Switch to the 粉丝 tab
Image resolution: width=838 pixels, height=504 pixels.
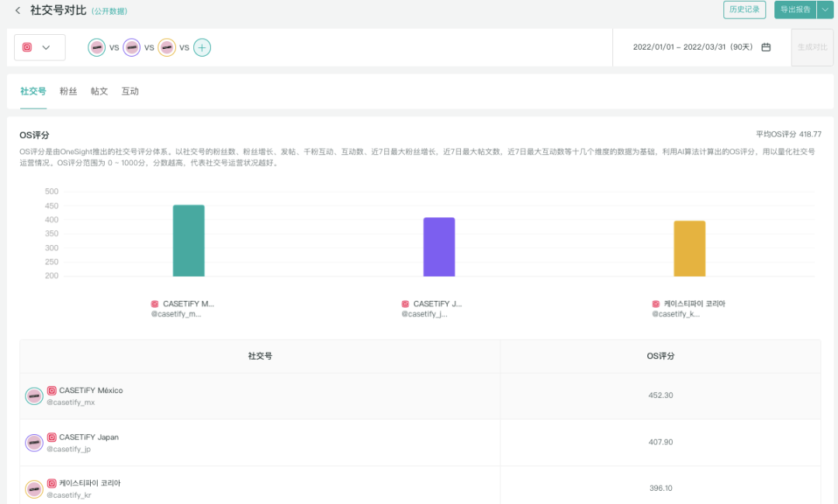click(x=68, y=91)
